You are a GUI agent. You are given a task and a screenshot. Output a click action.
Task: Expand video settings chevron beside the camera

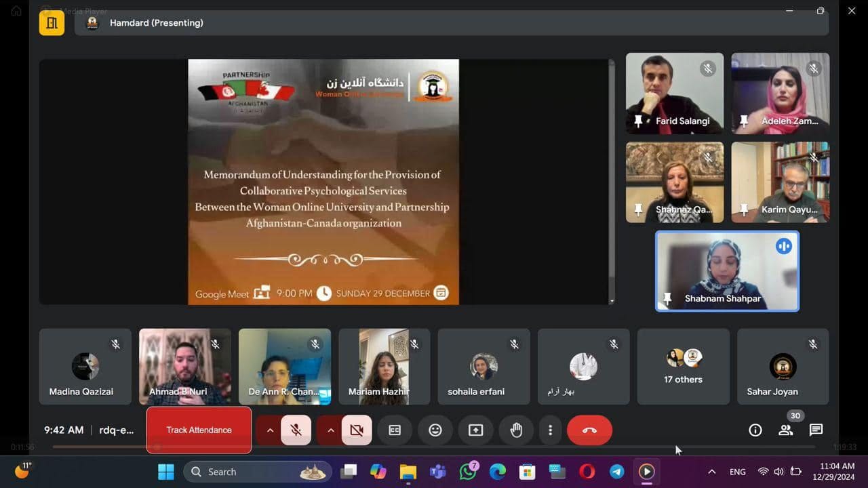pyautogui.click(x=331, y=430)
